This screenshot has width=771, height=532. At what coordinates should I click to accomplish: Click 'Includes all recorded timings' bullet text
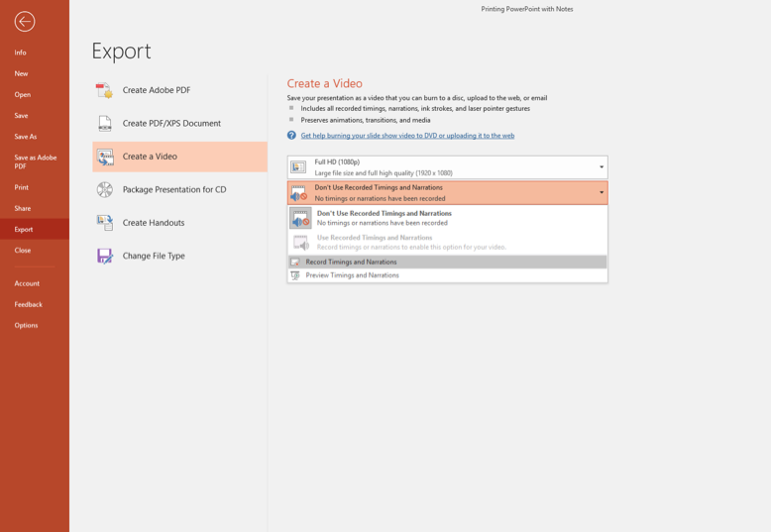point(415,109)
